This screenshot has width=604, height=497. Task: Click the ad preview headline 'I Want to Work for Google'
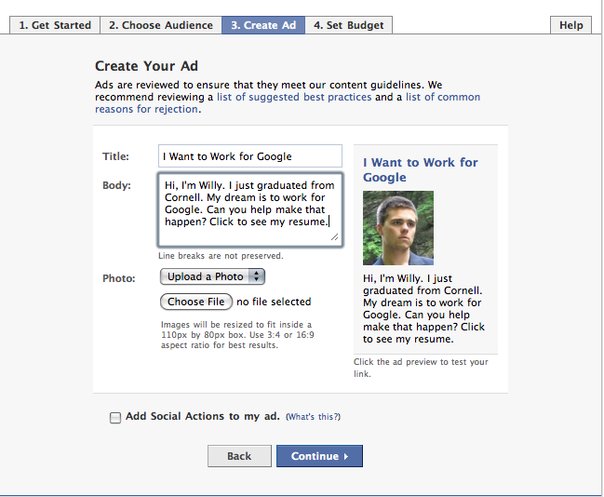(x=420, y=170)
